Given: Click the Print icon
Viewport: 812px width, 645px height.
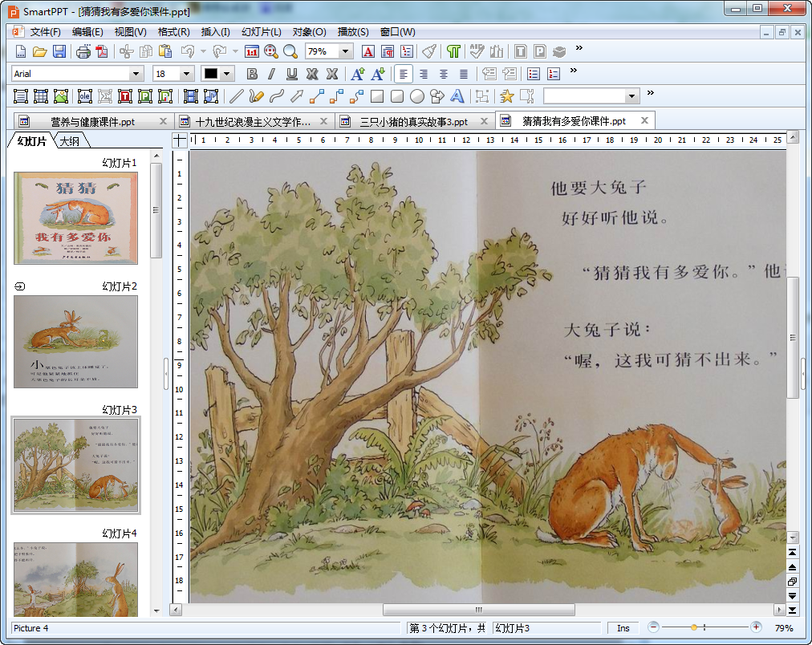Looking at the screenshot, I should (83, 51).
